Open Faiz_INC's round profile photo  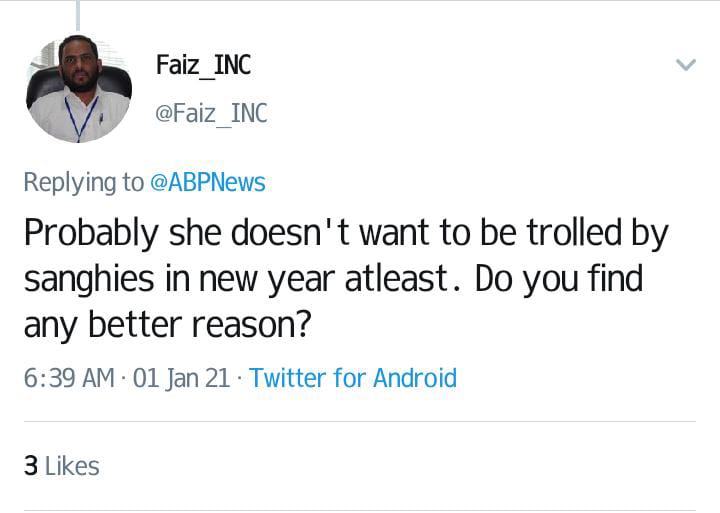[79, 89]
